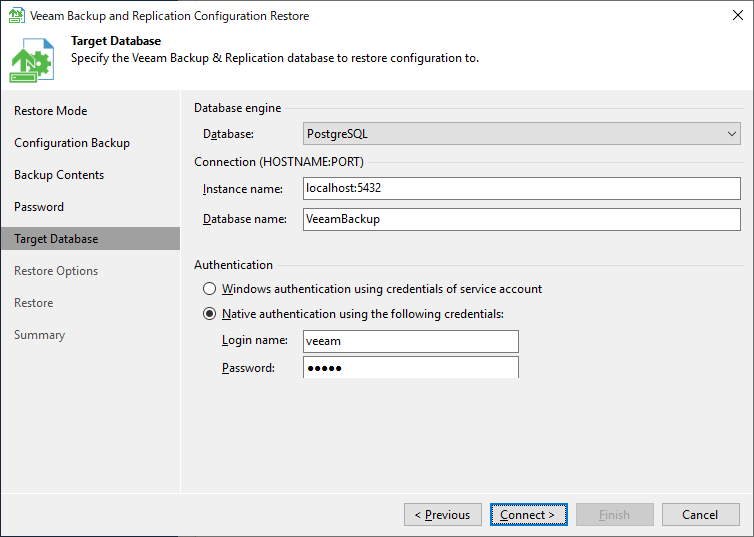Open the Database engine dropdown
The width and height of the screenshot is (754, 537).
(x=521, y=134)
